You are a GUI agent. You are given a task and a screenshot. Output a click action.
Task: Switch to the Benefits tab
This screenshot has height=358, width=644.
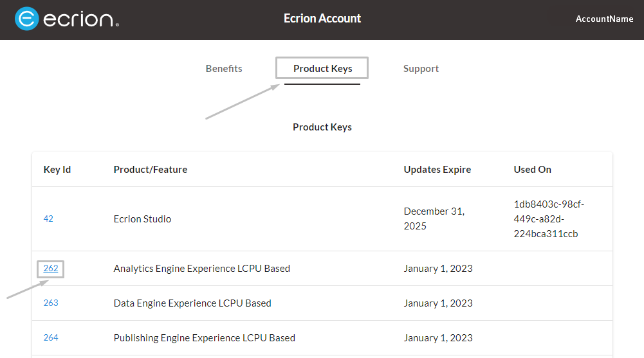tap(224, 69)
